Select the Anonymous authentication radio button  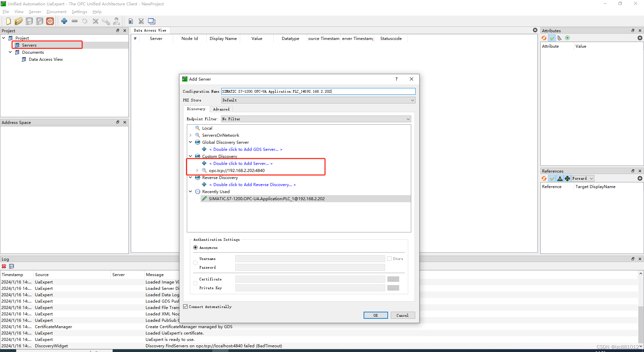click(x=196, y=248)
